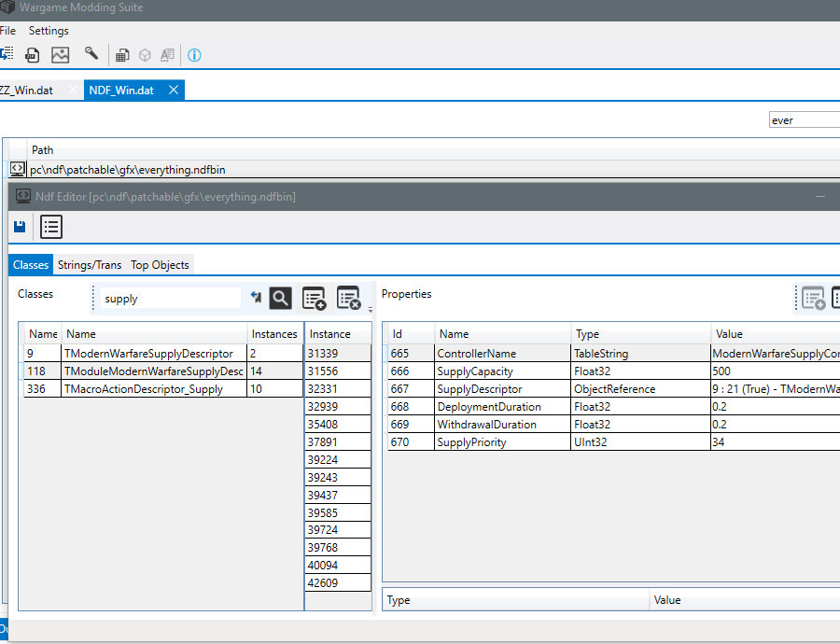Select the NDF_Win.dat tab
This screenshot has height=644, width=840.
pyautogui.click(x=121, y=91)
